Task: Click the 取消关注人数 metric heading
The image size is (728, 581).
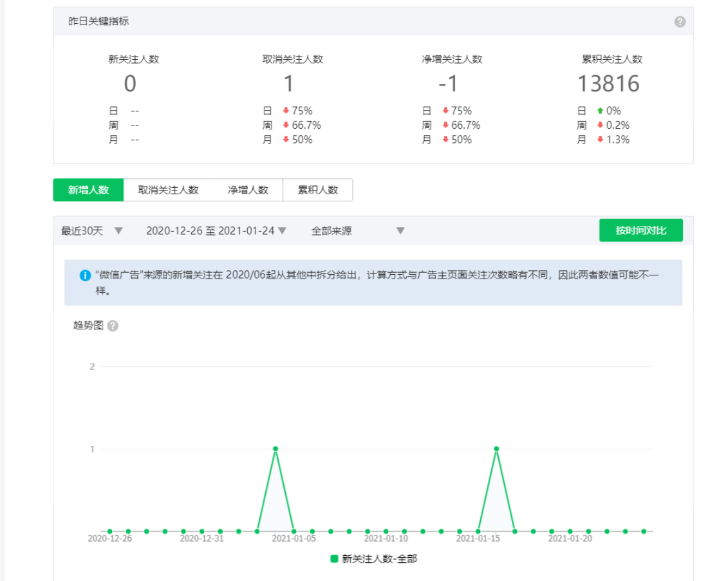Action: pos(292,59)
